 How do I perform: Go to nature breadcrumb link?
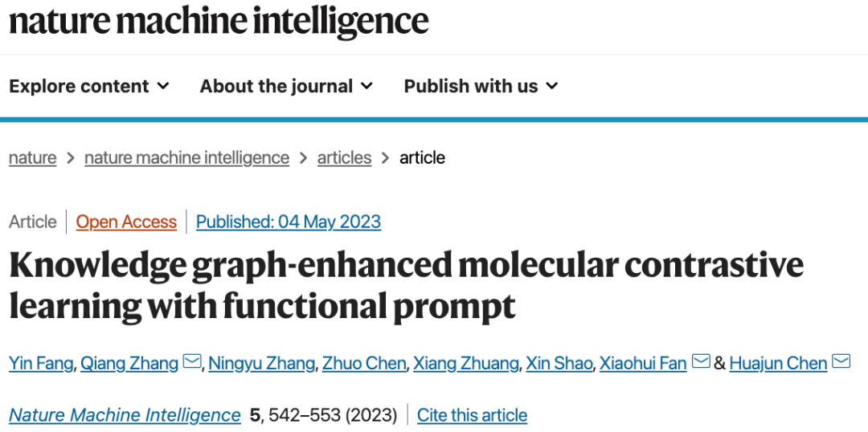pyautogui.click(x=33, y=158)
